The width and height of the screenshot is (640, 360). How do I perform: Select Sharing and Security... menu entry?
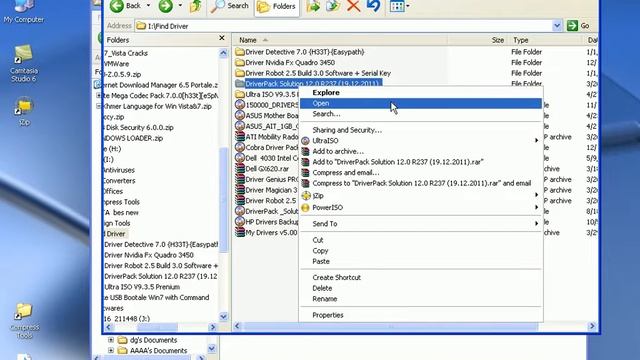click(x=420, y=130)
